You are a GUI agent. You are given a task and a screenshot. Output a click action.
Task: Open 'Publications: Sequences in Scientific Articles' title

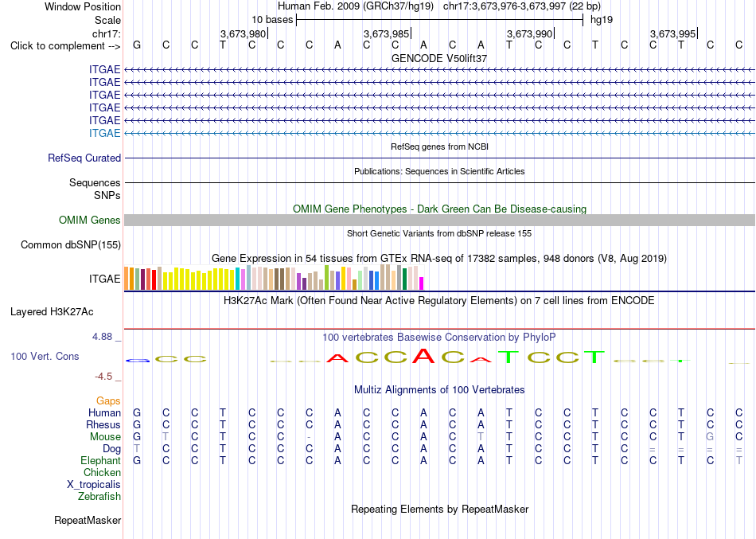coord(439,171)
